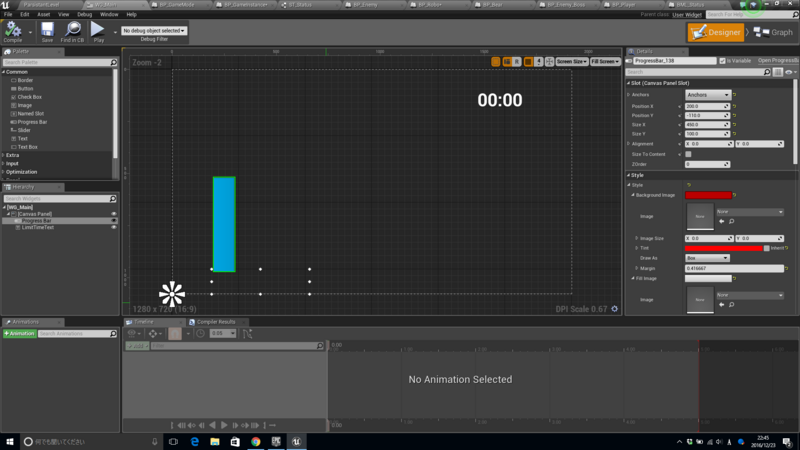Open the Window menu

(x=109, y=14)
